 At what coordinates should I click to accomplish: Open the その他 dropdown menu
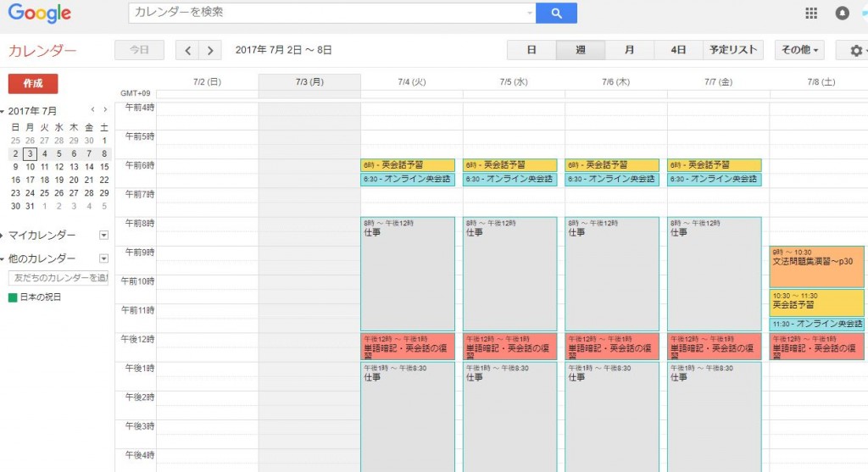click(x=799, y=50)
